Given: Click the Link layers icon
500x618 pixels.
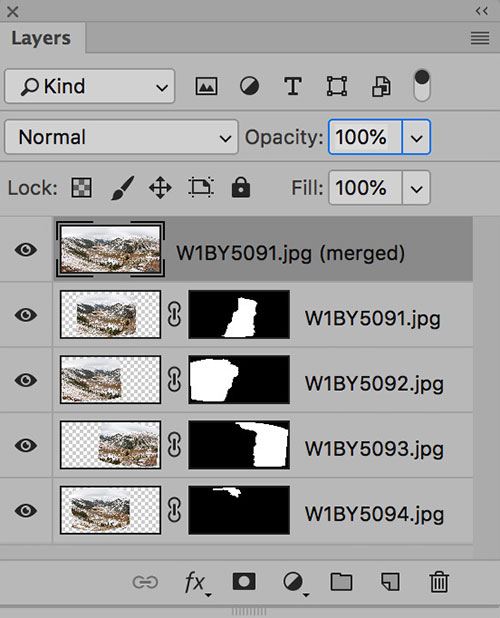Looking at the screenshot, I should (145, 582).
